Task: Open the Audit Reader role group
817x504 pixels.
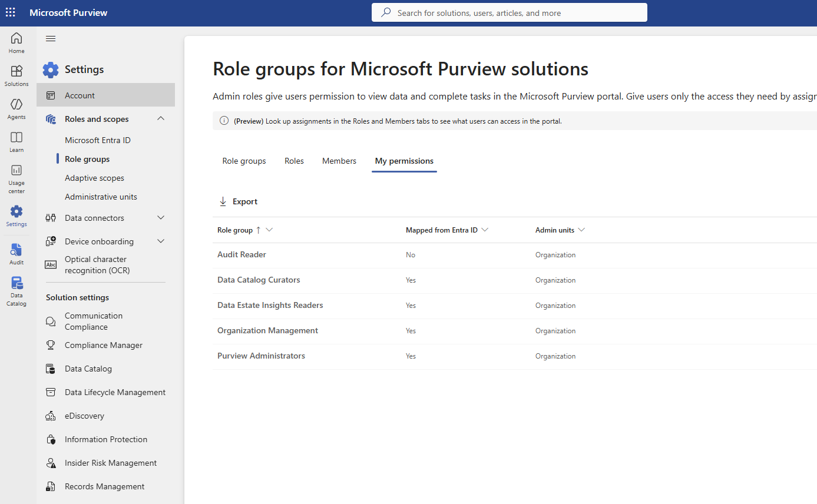Action: pos(242,255)
